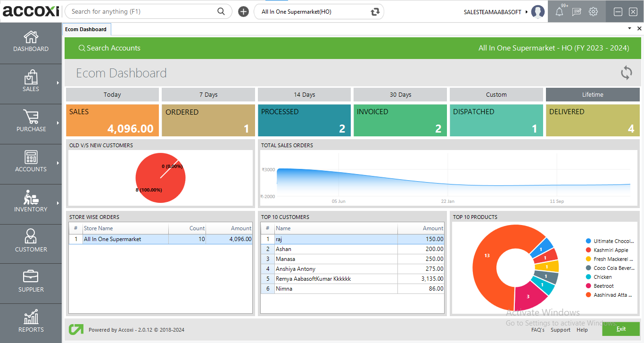Viewport: 644px width, 343px height.
Task: Open the notifications bell
Action: [559, 11]
